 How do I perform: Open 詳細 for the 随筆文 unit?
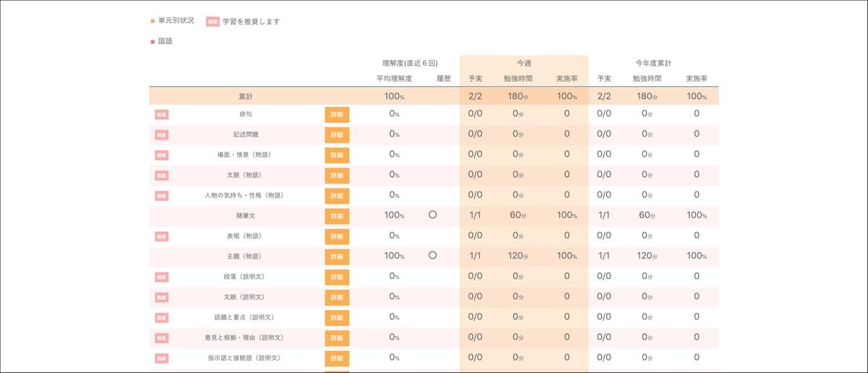coord(337,215)
